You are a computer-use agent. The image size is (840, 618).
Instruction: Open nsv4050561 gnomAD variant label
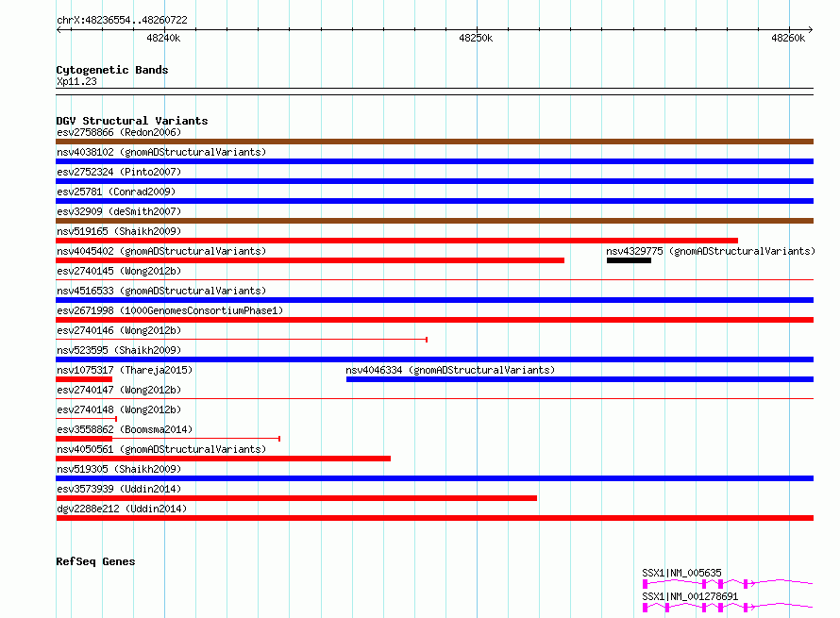161,449
